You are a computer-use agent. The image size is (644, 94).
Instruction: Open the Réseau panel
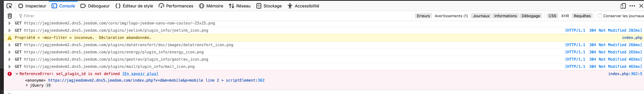click(240, 6)
